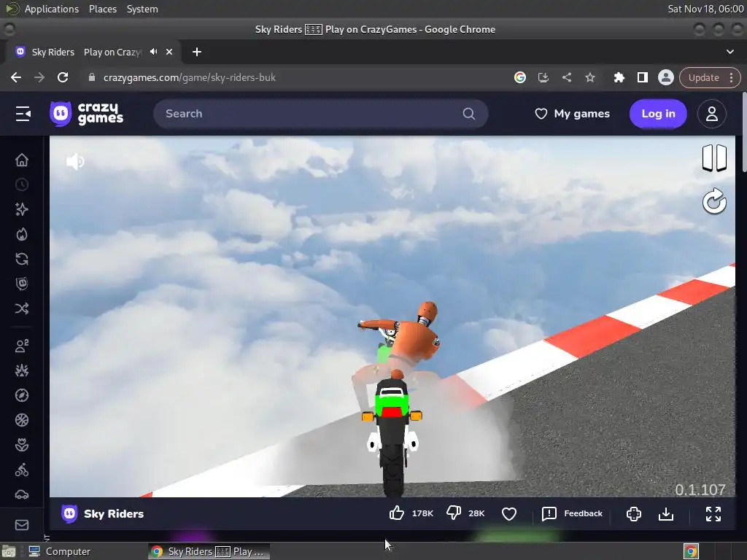The width and height of the screenshot is (747, 560).
Task: Open the Places menu
Action: pyautogui.click(x=102, y=9)
